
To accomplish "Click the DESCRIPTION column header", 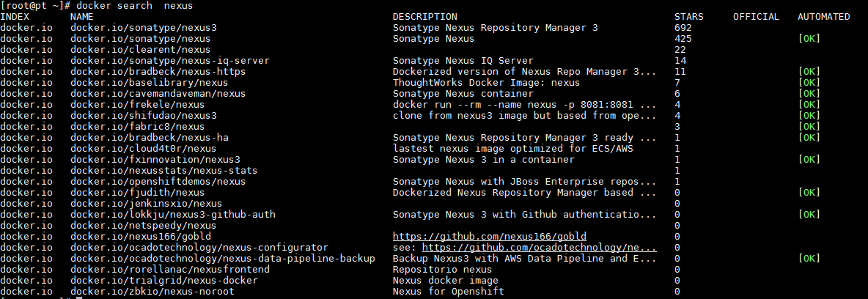I will pos(424,17).
